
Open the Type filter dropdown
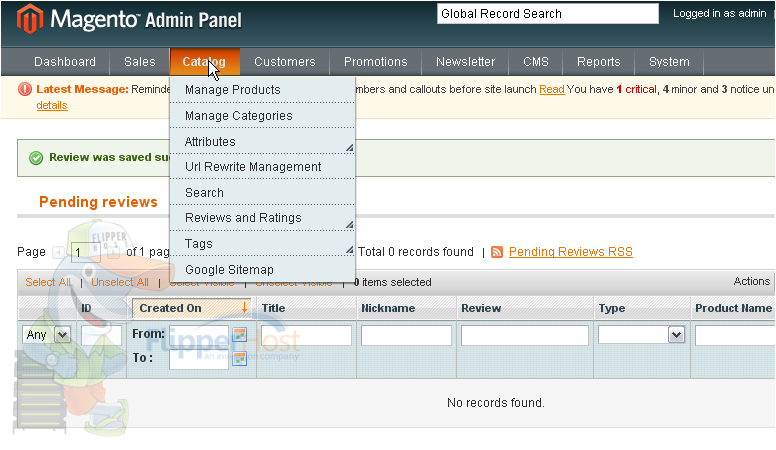click(641, 335)
